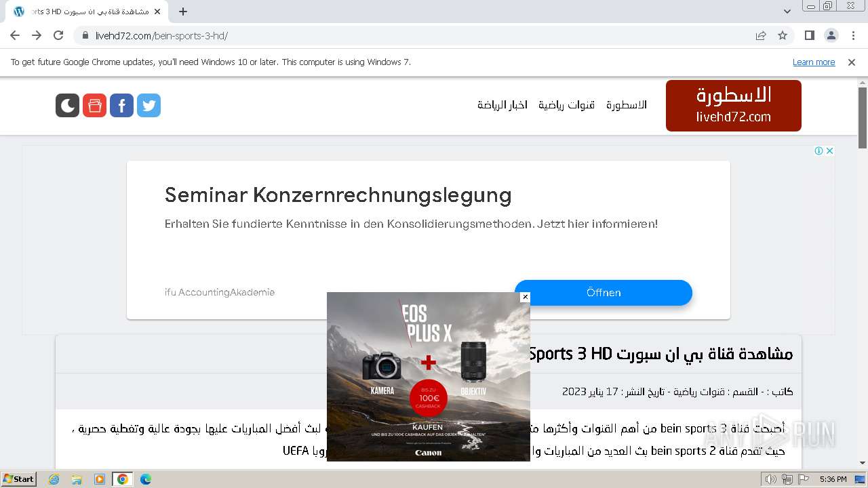
Task: Click the 5:36 PM system clock
Action: coord(833,479)
